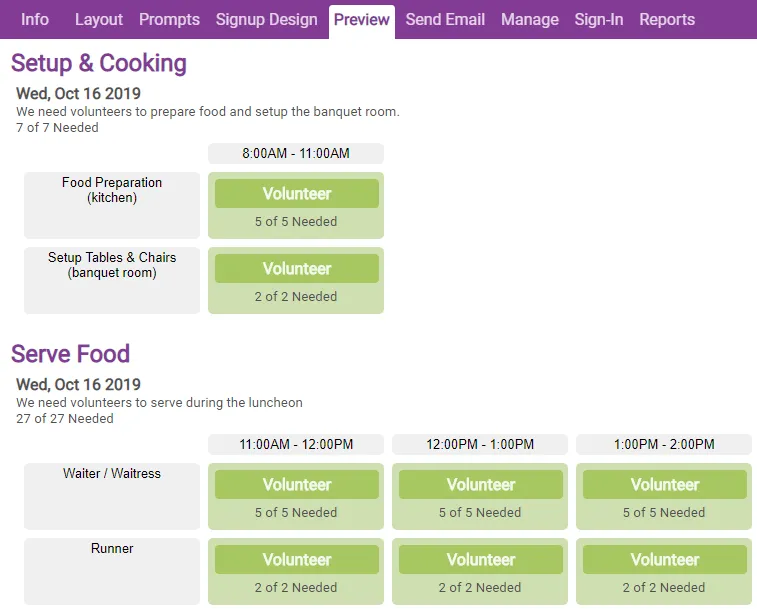Screen dimensions: 757x609
Task: Open the Send Email tab
Action: (x=445, y=20)
